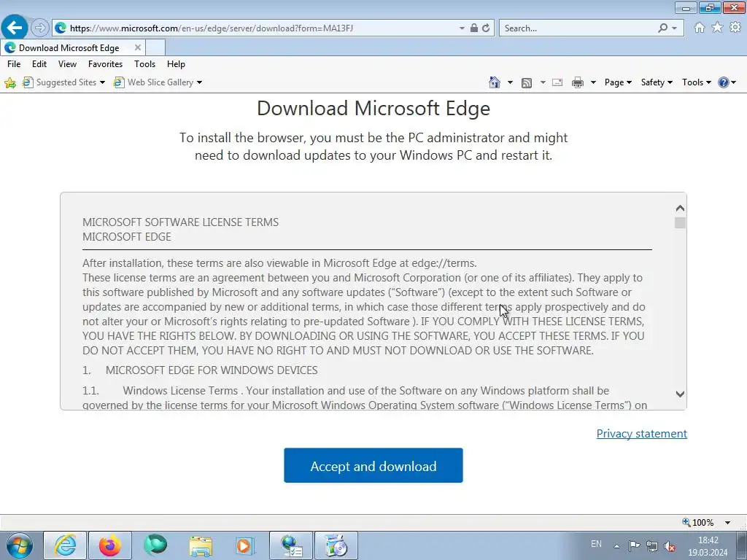Open the Tools gear icon at top right
Image resolution: width=747 pixels, height=560 pixels.
[x=735, y=28]
